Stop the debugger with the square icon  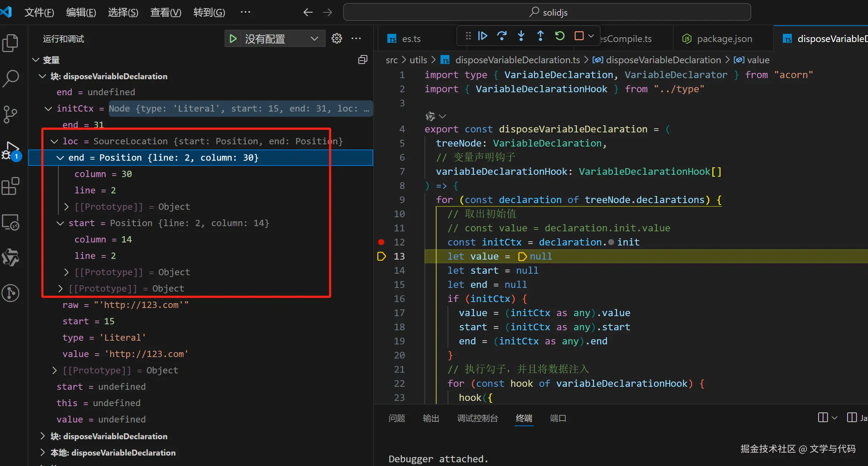(579, 36)
